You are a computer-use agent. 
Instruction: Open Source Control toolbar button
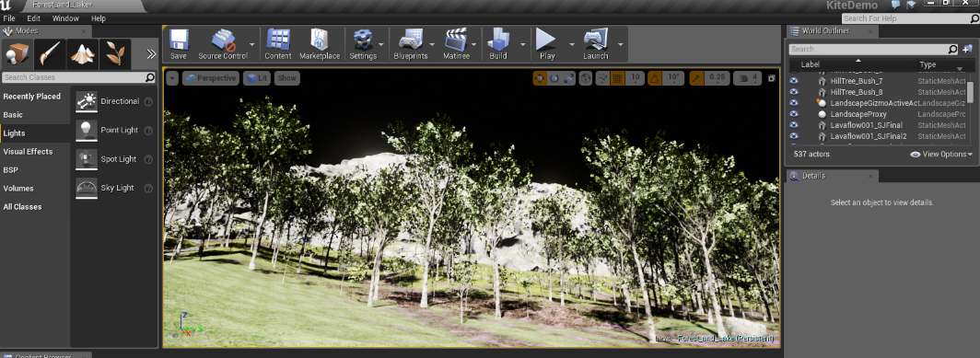[x=223, y=44]
